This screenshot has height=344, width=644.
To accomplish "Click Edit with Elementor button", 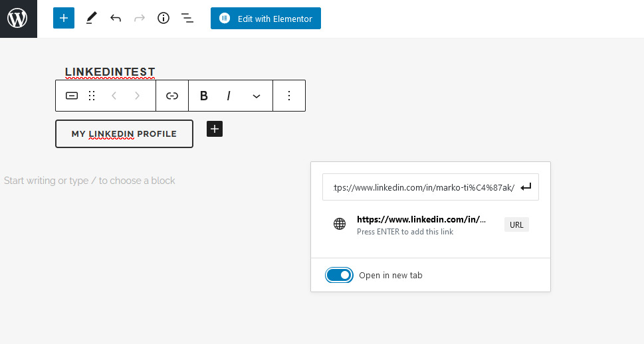I will click(x=266, y=19).
